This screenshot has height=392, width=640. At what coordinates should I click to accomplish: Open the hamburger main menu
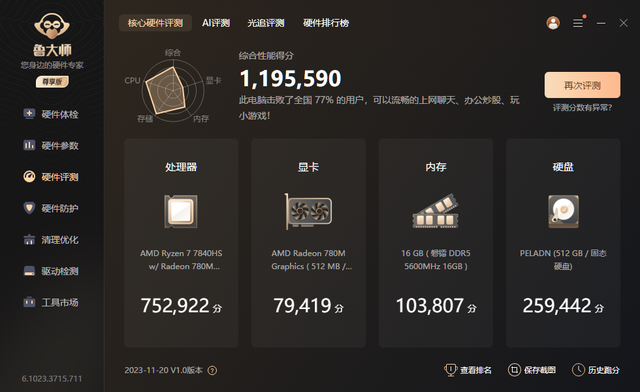tap(578, 23)
